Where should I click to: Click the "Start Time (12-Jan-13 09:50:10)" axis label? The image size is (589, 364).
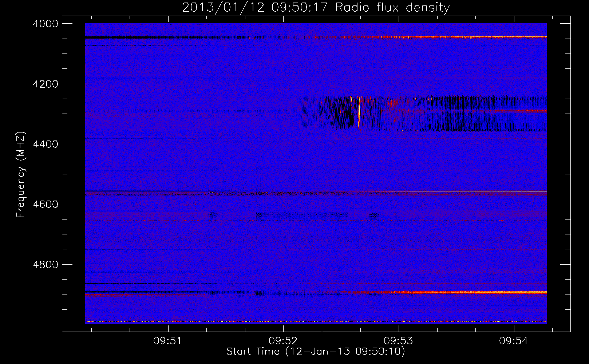click(316, 352)
